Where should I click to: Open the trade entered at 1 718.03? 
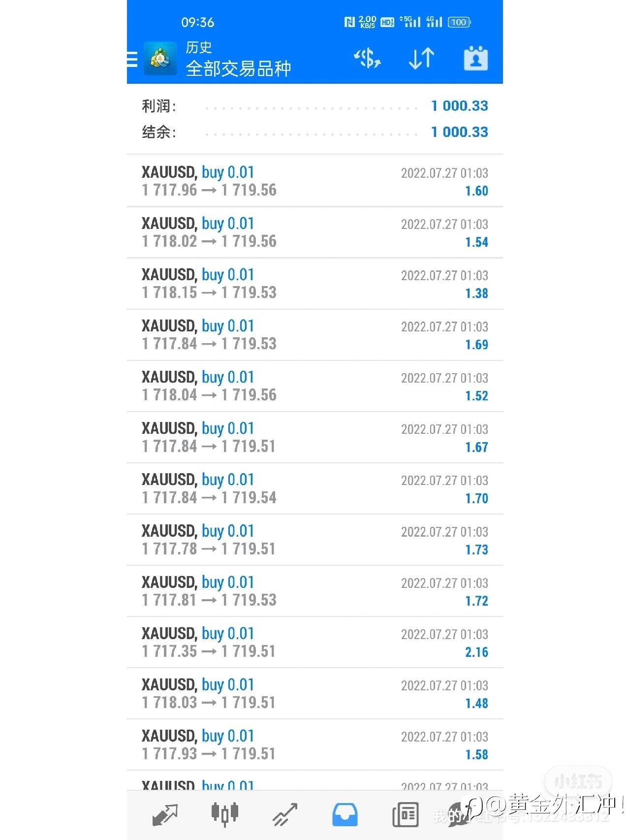[x=315, y=694]
